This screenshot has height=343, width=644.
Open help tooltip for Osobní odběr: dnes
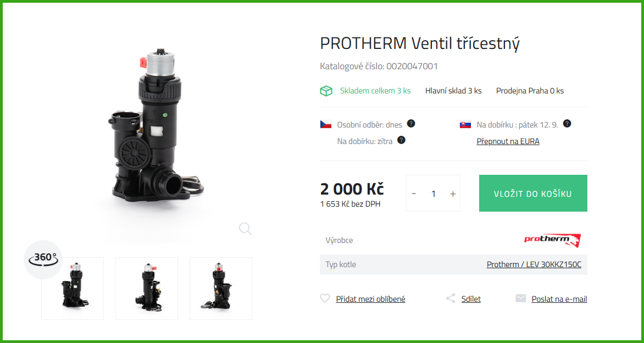pos(411,124)
